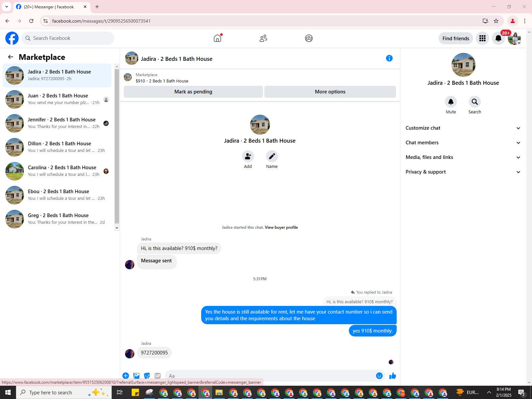Click the Windows taskbar search box
532x399 pixels.
point(64,392)
